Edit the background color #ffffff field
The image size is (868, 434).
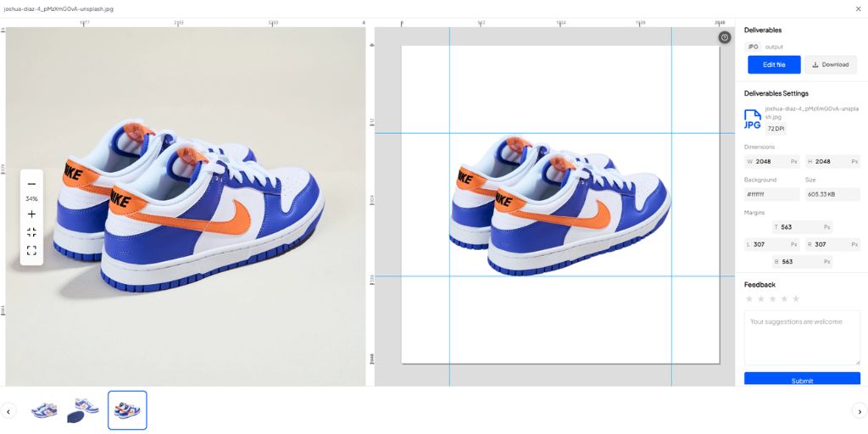(772, 194)
